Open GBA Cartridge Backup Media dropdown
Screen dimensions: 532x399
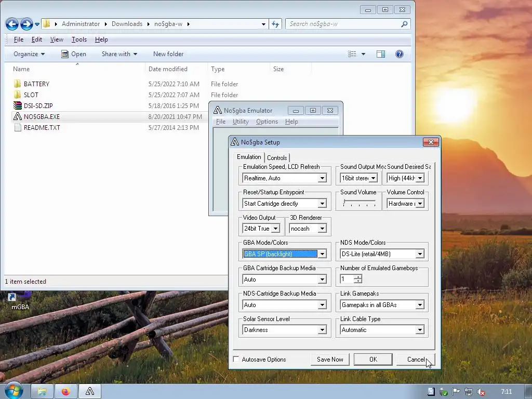click(322, 279)
